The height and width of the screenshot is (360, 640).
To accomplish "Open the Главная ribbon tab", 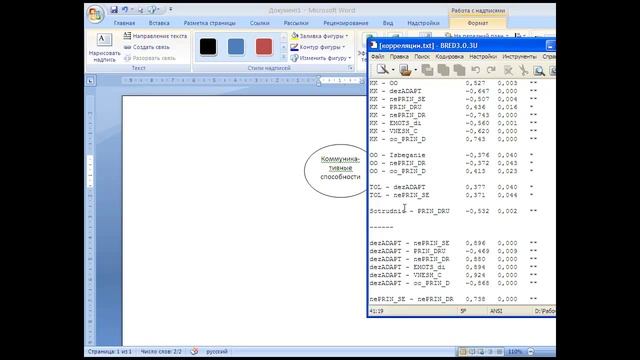I will (124, 23).
